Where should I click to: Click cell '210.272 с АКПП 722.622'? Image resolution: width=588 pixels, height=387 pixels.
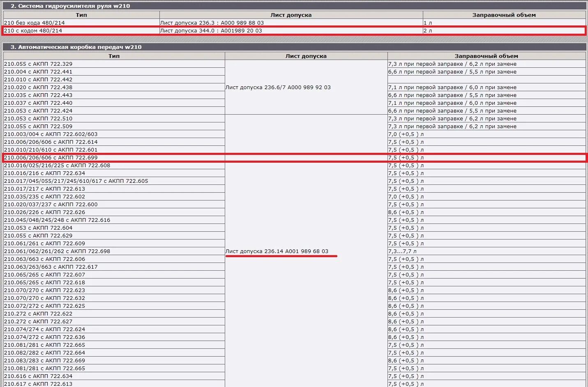(114, 313)
